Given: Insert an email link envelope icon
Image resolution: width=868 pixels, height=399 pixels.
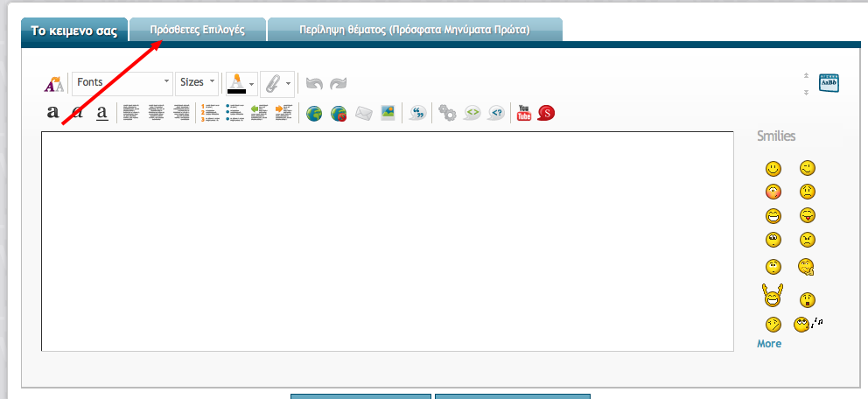Looking at the screenshot, I should [363, 114].
